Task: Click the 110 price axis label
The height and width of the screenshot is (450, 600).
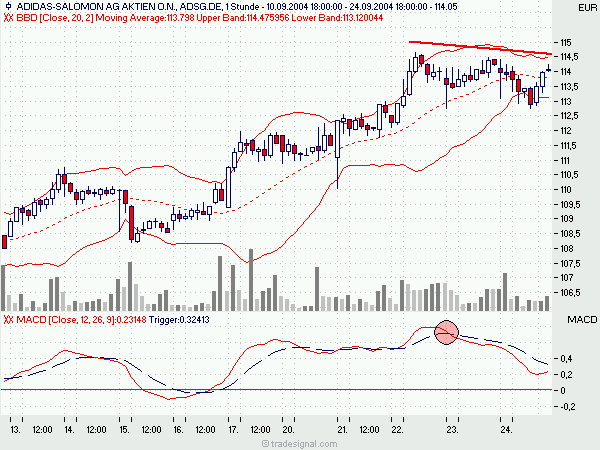Action: 566,189
